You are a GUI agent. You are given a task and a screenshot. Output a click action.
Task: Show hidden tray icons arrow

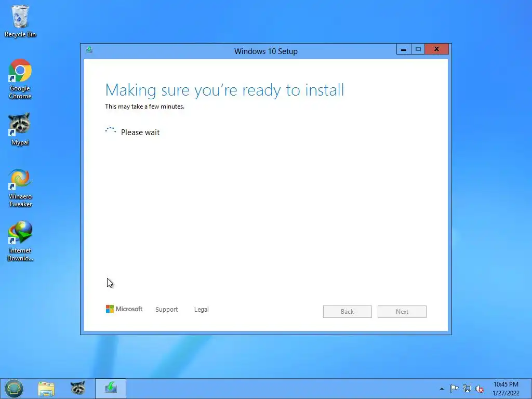pos(442,389)
